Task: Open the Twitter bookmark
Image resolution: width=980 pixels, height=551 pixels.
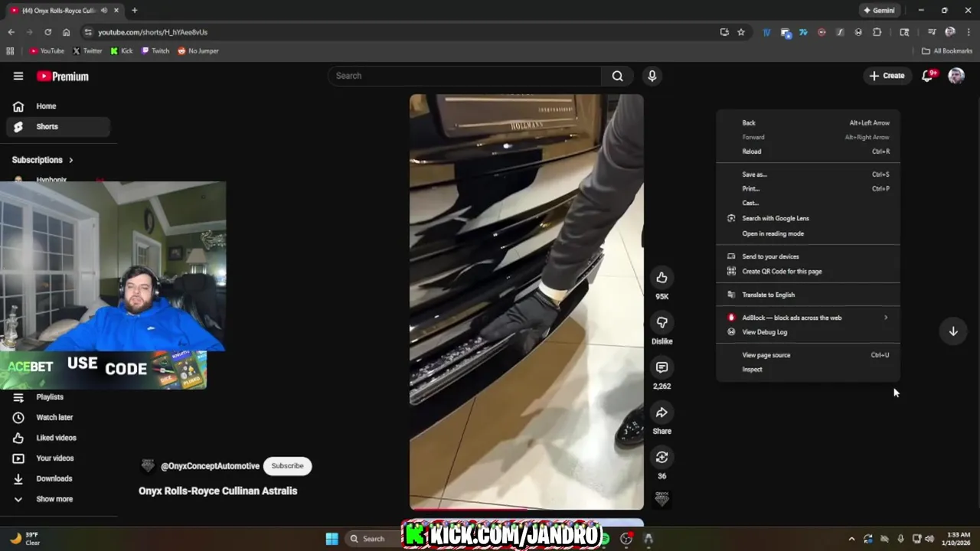Action: point(87,51)
